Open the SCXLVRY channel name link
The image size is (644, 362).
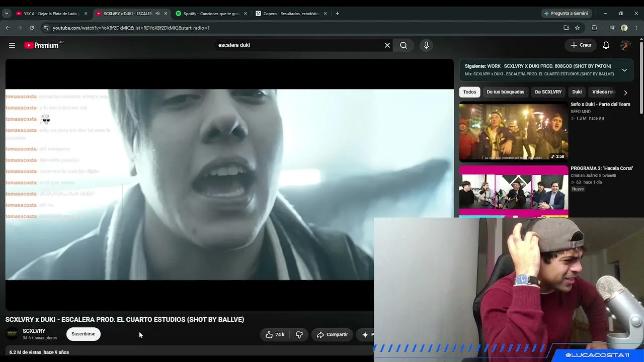click(x=34, y=331)
